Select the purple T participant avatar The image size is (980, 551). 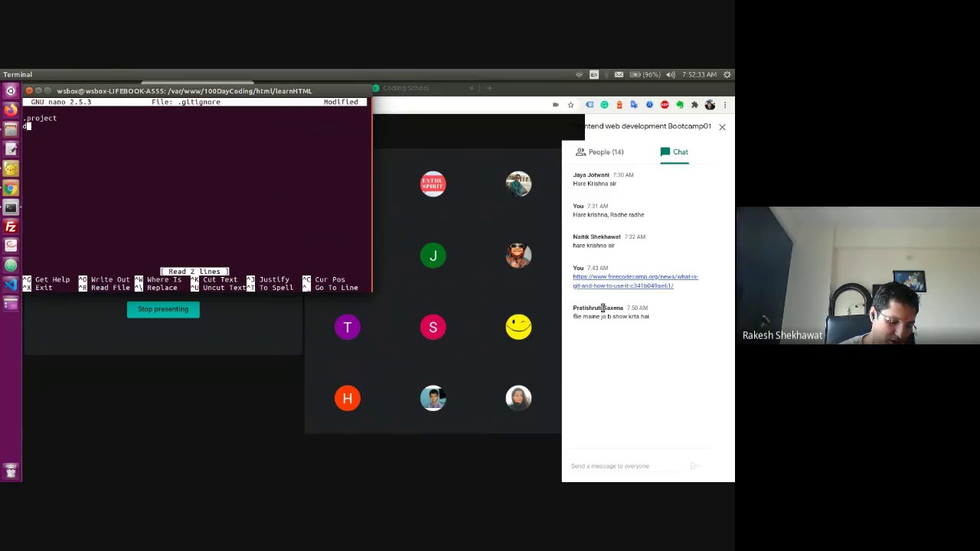tap(348, 328)
